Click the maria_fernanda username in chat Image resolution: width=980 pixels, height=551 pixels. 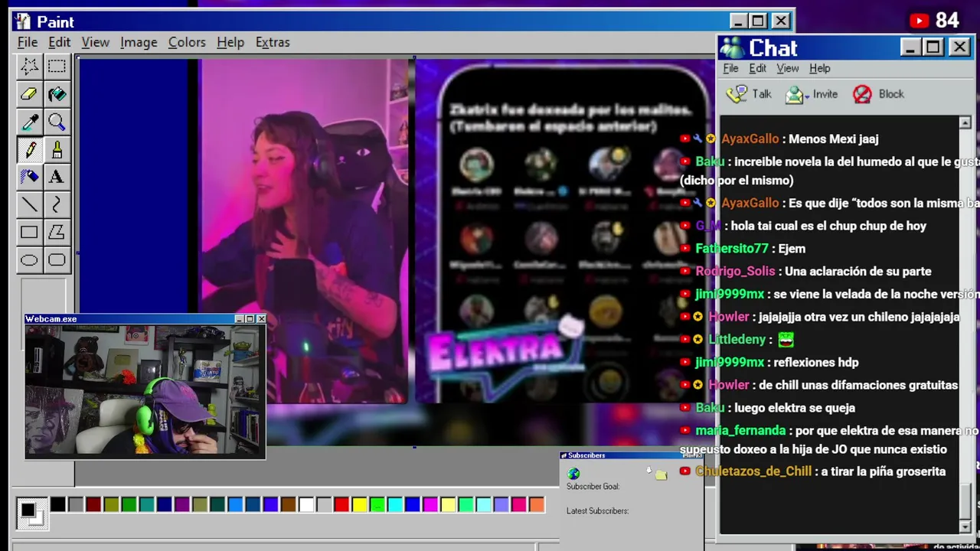click(740, 431)
